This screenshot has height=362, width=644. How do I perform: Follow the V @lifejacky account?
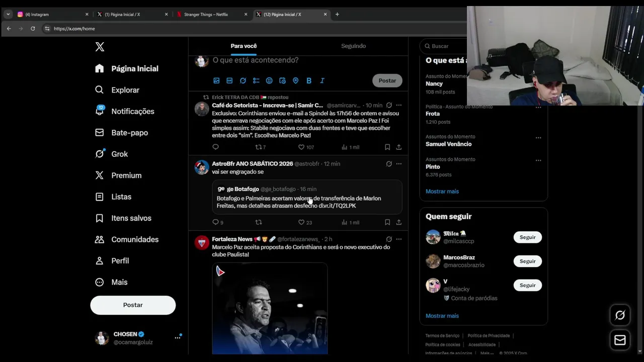point(528,285)
